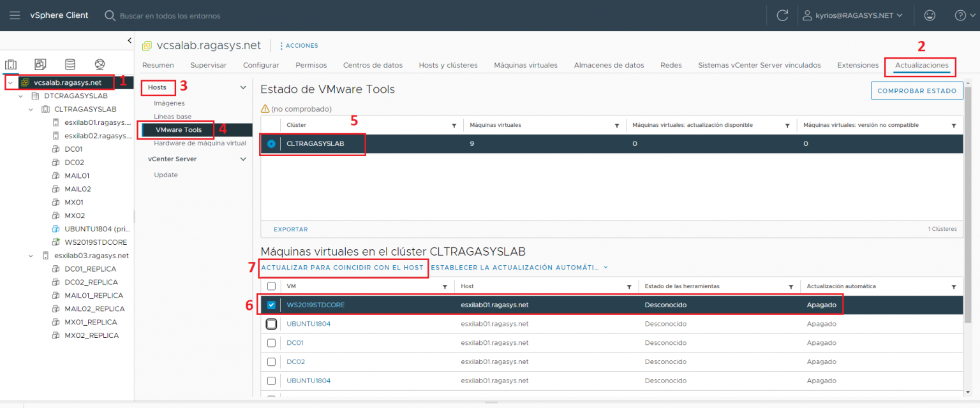Click the EXPORTAR link below the cluster table
980x408 pixels.
click(x=290, y=229)
